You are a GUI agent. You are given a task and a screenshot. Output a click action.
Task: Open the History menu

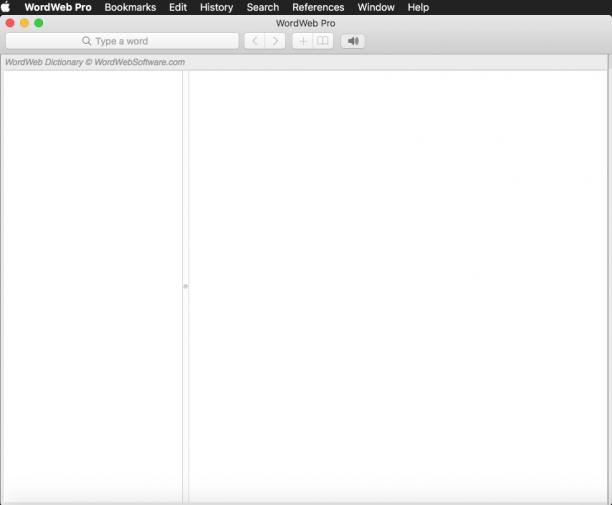coord(217,7)
